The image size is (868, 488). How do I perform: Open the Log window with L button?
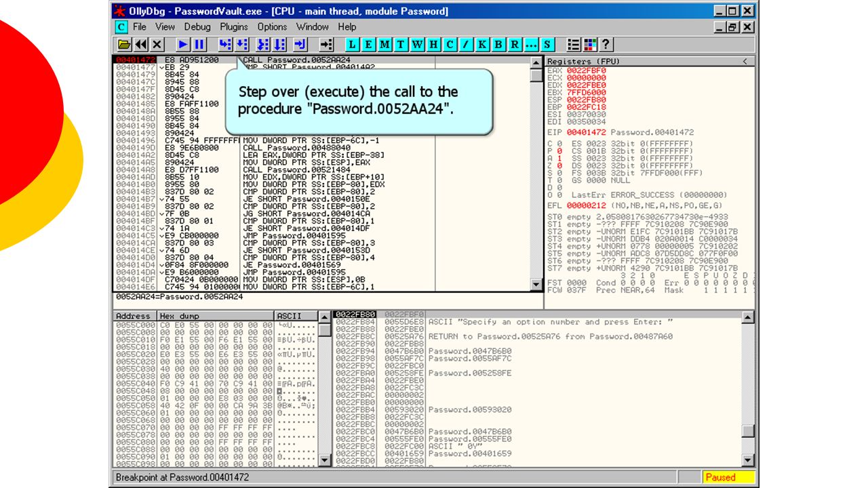[353, 45]
